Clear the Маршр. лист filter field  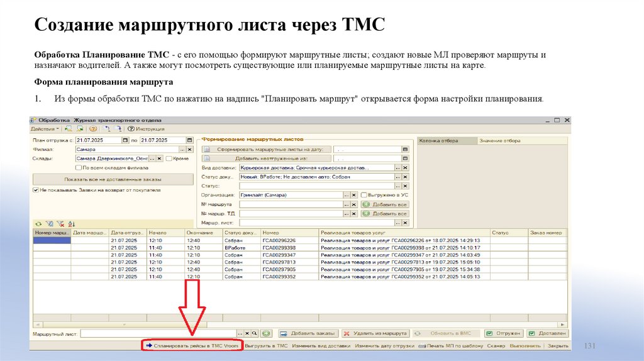click(406, 223)
